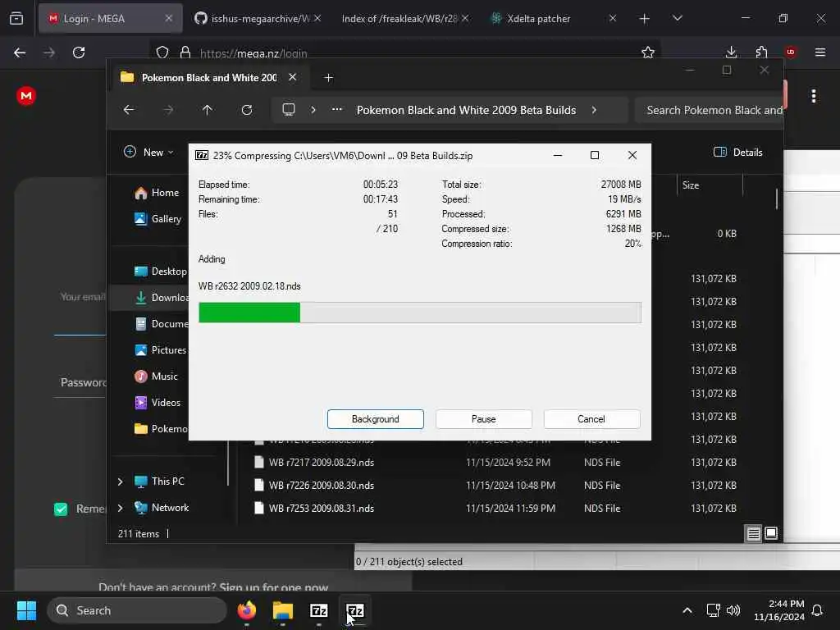Viewport: 840px width, 630px height.
Task: Reload the MEGA login page
Action: pos(79,52)
